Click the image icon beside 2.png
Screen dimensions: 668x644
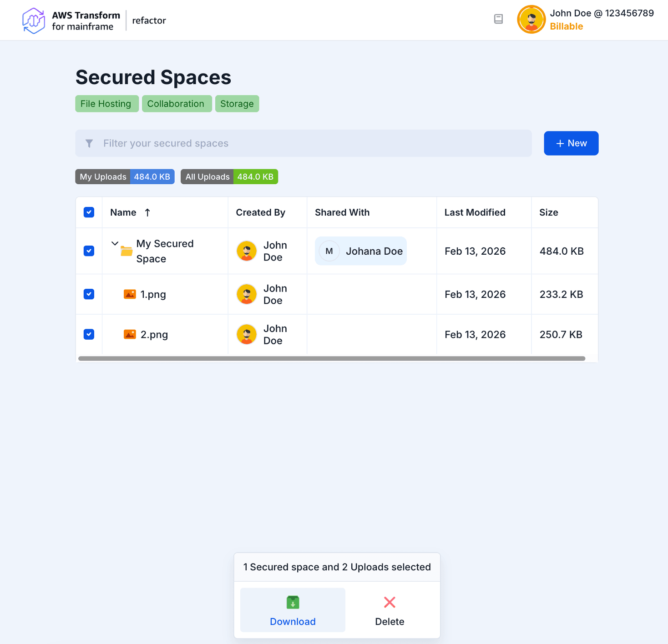pyautogui.click(x=130, y=335)
